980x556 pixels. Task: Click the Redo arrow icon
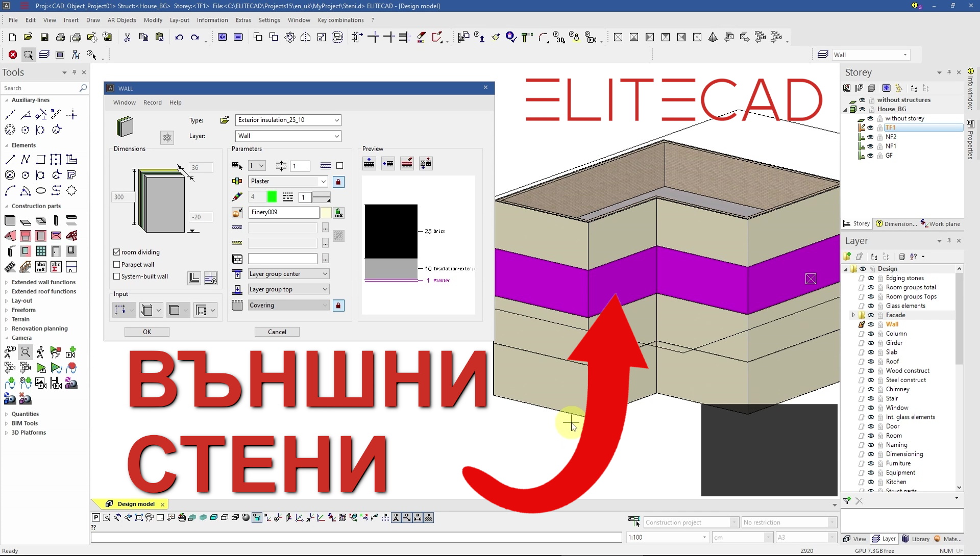195,37
